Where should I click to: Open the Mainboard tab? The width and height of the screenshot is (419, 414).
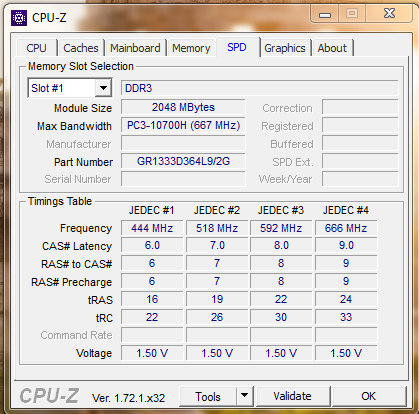click(x=135, y=48)
